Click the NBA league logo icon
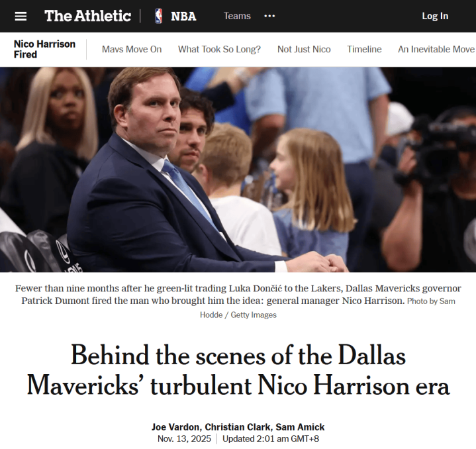The image size is (476, 449). (x=158, y=16)
